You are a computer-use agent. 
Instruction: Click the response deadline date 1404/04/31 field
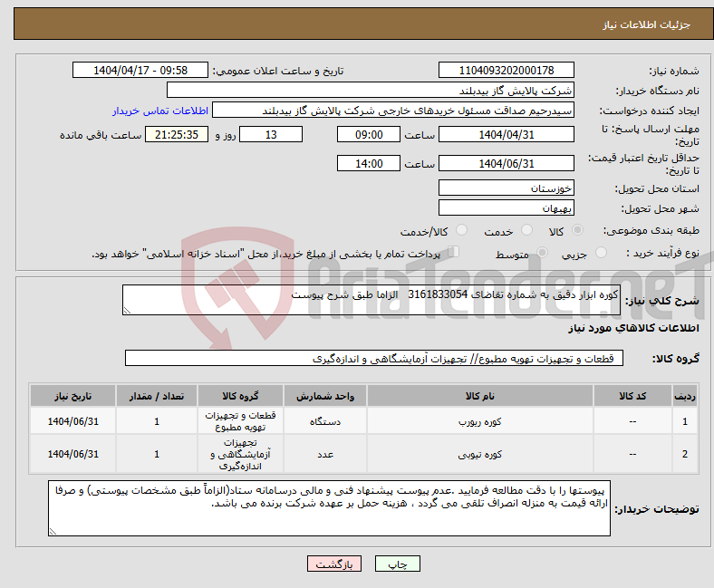coord(506,135)
